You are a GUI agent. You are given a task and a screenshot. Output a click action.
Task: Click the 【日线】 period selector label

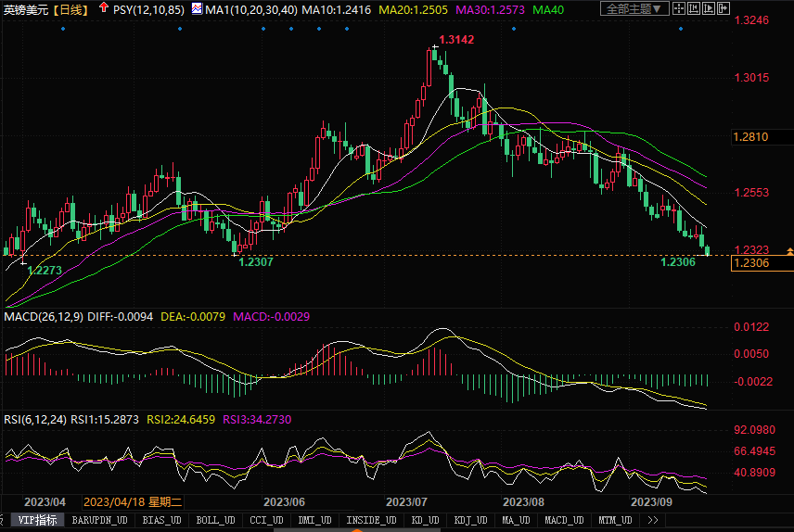(71, 9)
